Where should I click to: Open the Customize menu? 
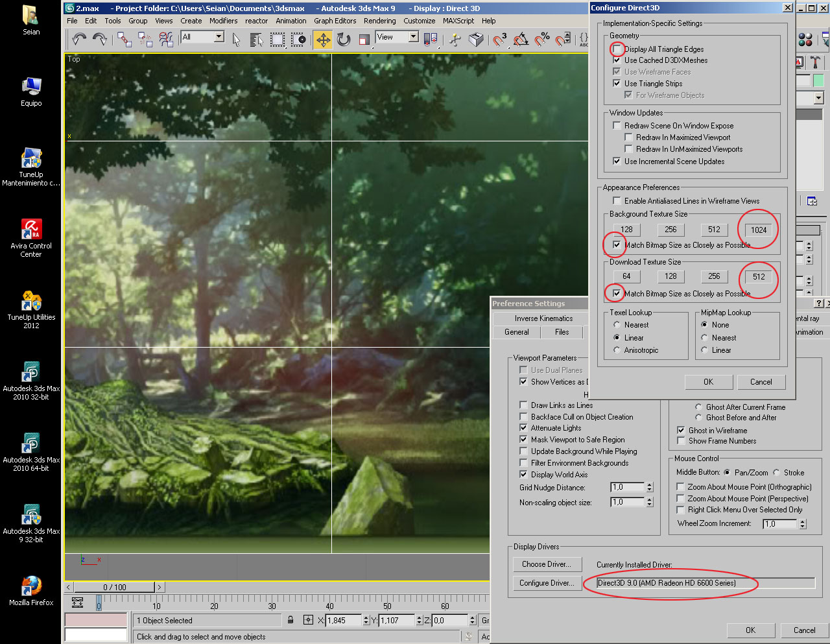419,21
